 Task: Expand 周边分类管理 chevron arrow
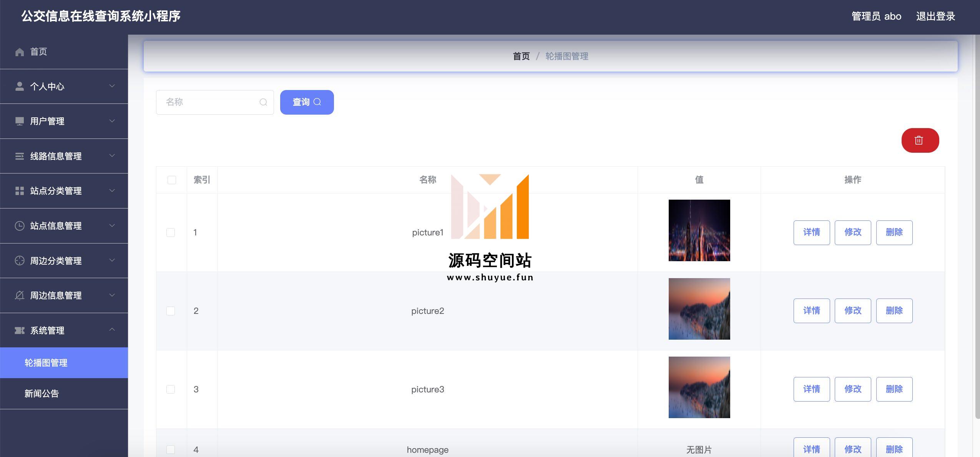pyautogui.click(x=112, y=260)
